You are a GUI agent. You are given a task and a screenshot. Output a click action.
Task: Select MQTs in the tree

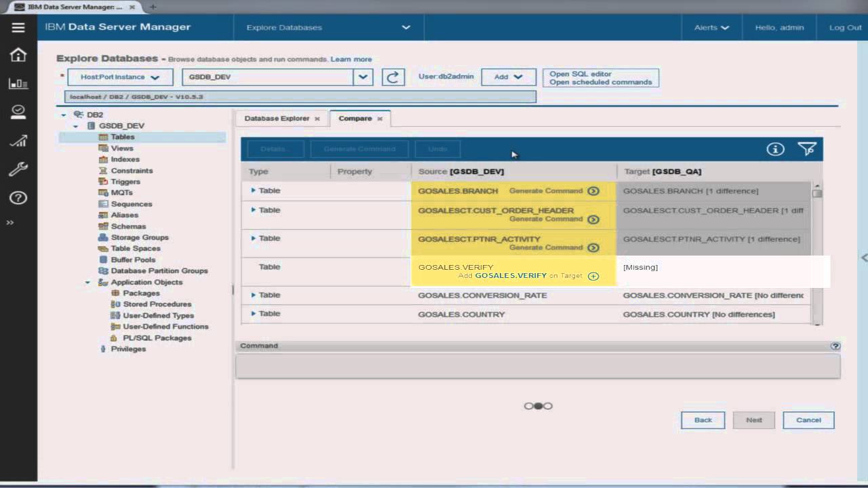(x=121, y=193)
